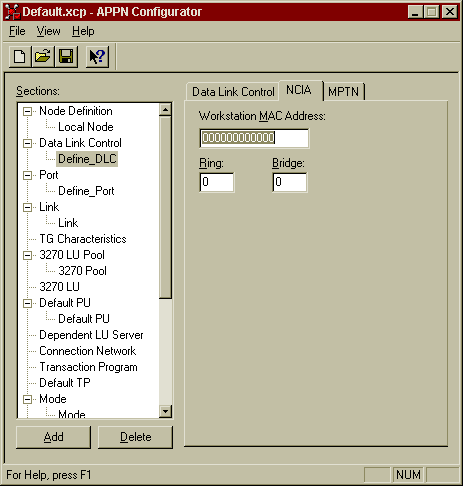
Task: Open the View menu
Action: point(48,31)
